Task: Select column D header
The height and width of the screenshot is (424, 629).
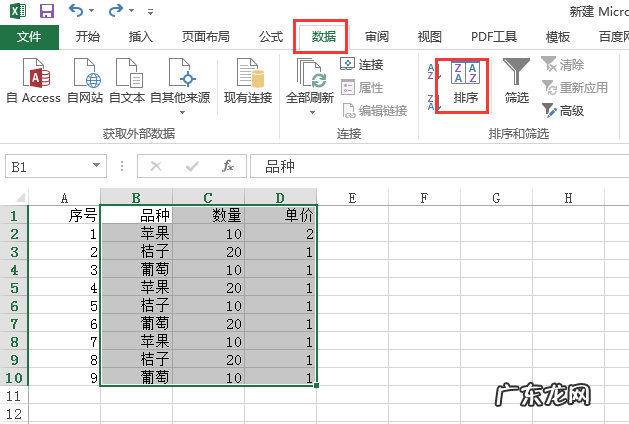Action: 280,197
